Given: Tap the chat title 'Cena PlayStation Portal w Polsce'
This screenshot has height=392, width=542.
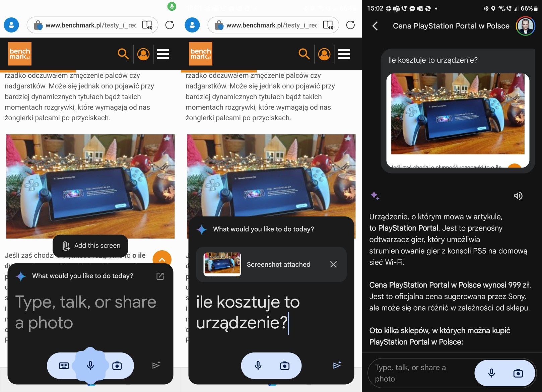Looking at the screenshot, I should tap(451, 26).
